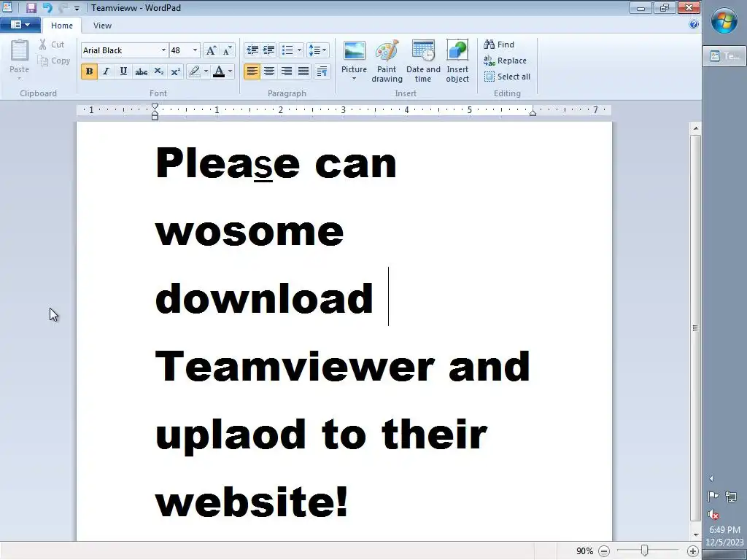Open the font size dropdown arrow
The height and width of the screenshot is (560, 747).
195,50
